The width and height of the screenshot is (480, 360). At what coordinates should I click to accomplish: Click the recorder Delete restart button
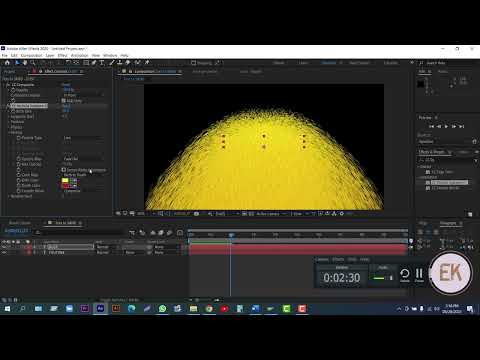(x=404, y=275)
